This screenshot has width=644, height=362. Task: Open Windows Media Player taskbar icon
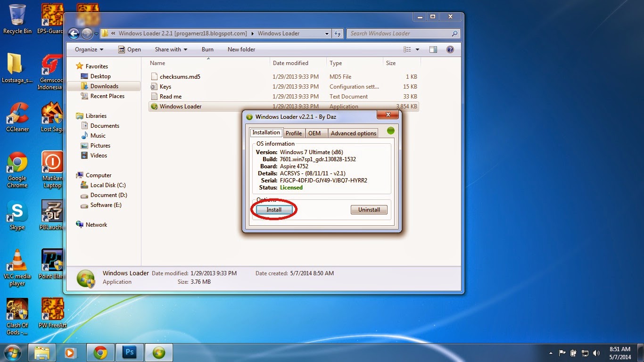(71, 353)
